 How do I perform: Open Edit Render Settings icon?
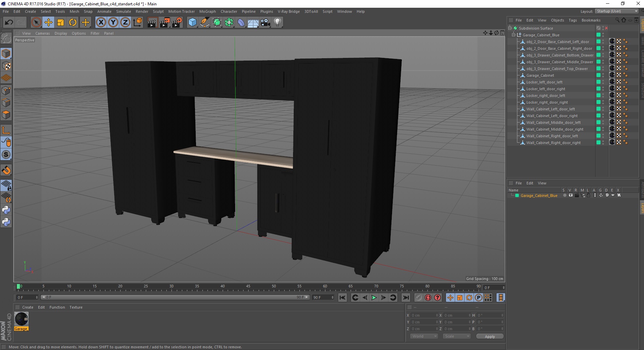[x=177, y=23]
